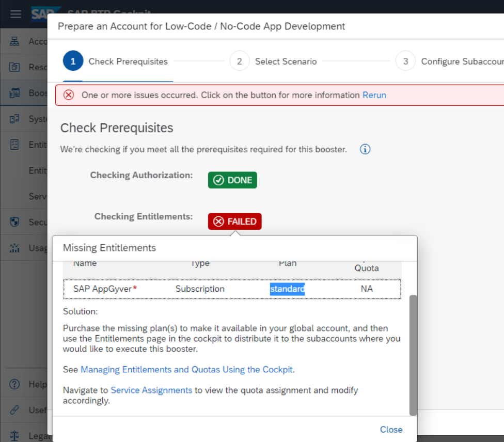Click Service Marketplace sidebar sub-item
Image resolution: width=504 pixels, height=442 pixels.
coord(38,196)
